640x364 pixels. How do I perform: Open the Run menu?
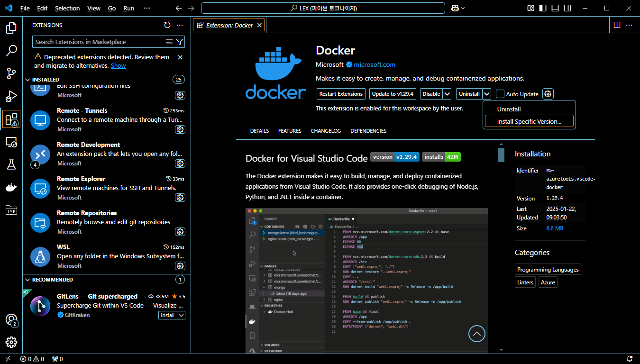pos(128,8)
